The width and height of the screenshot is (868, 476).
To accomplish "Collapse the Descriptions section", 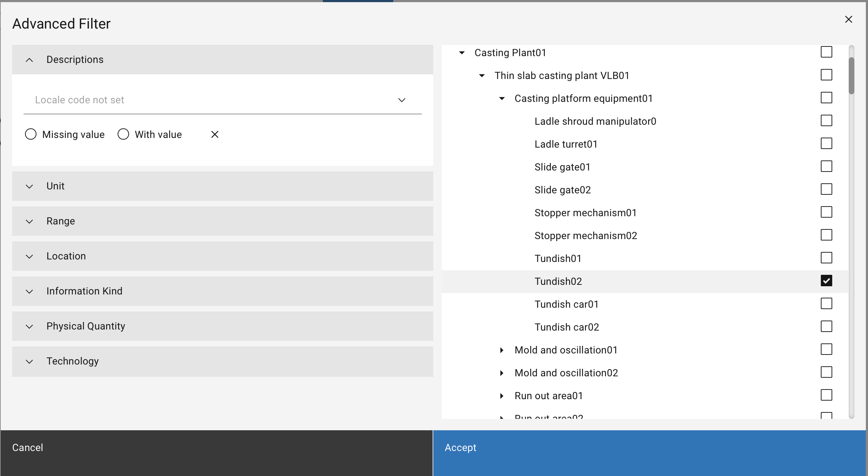I will point(29,60).
